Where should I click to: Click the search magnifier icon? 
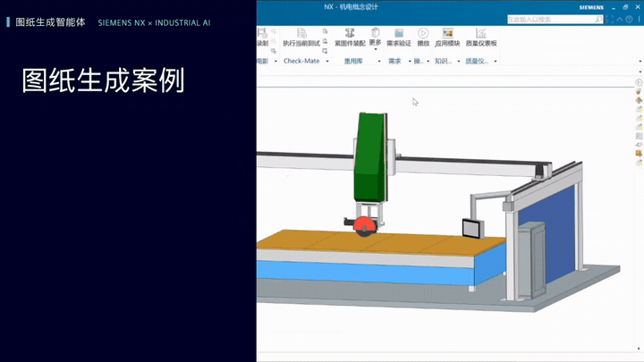coord(598,20)
